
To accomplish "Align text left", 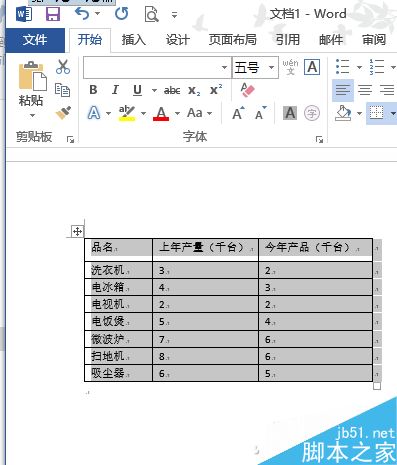I will point(343,90).
